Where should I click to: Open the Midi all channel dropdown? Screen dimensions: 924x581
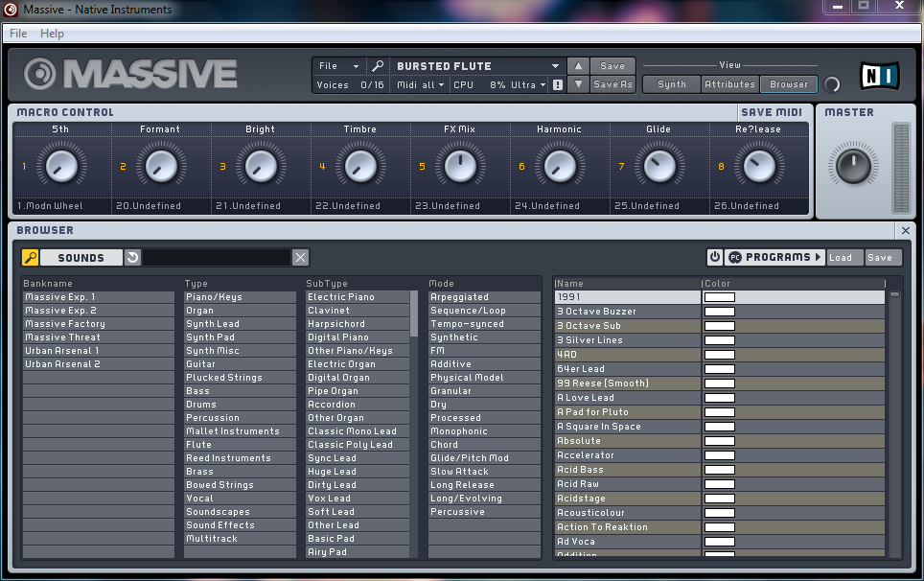click(420, 85)
